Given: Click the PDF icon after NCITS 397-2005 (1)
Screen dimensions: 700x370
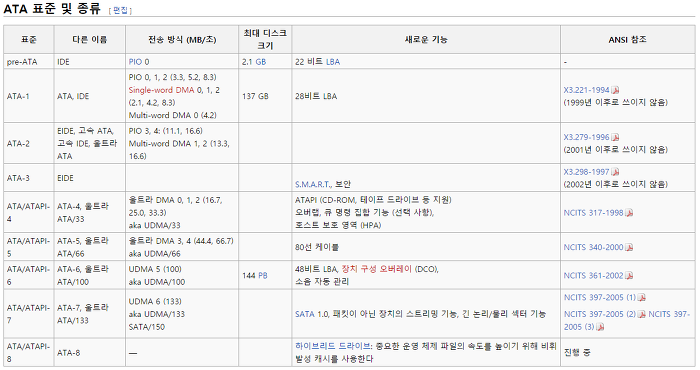Looking at the screenshot, I should [x=642, y=298].
